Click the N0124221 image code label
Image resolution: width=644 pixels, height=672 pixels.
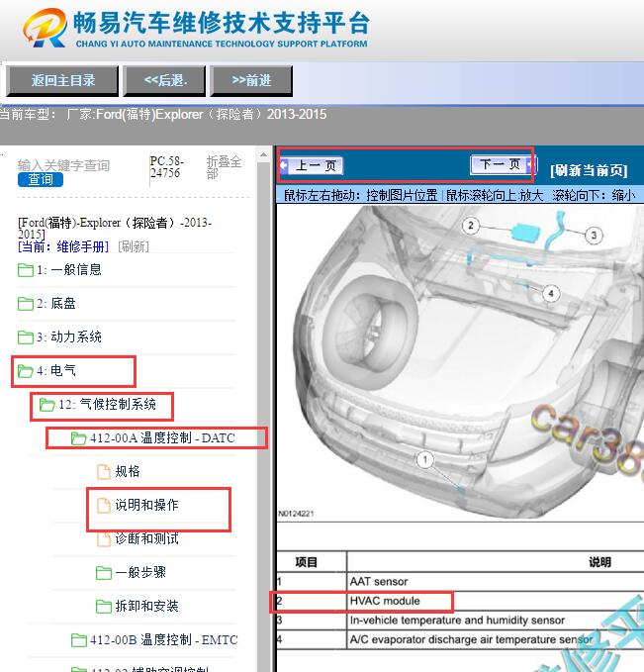click(296, 514)
